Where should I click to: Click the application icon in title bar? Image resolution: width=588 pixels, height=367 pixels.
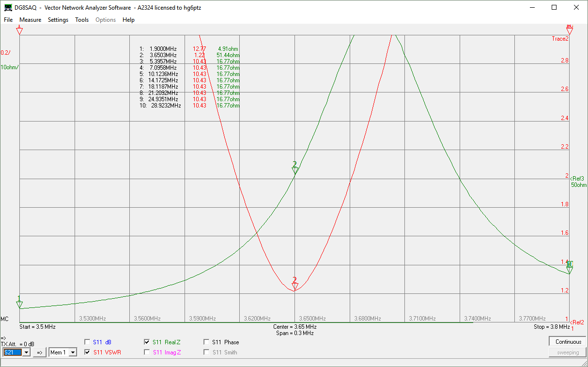click(x=8, y=8)
